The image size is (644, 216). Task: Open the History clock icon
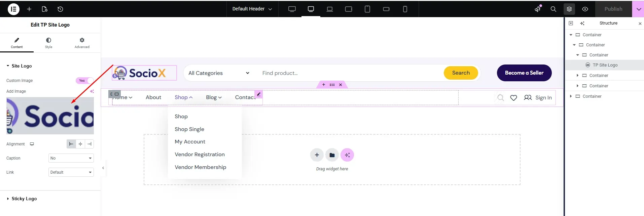point(60,9)
